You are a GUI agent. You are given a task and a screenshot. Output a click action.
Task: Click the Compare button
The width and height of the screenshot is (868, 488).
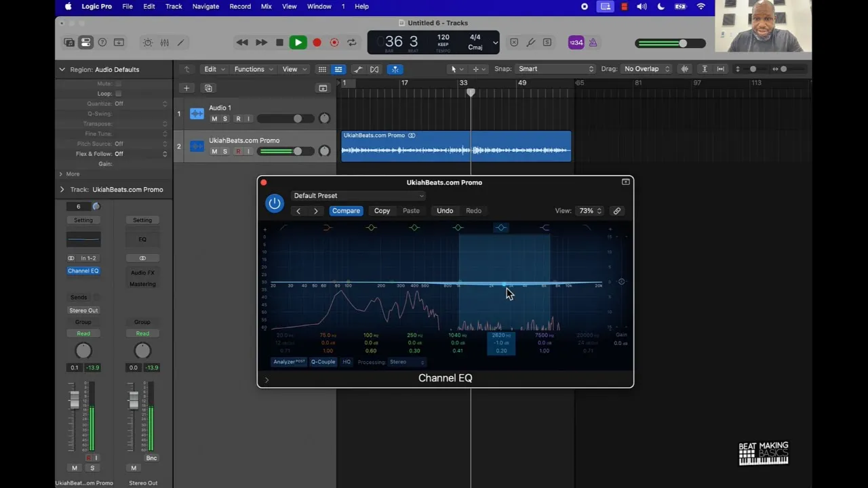[x=346, y=211]
